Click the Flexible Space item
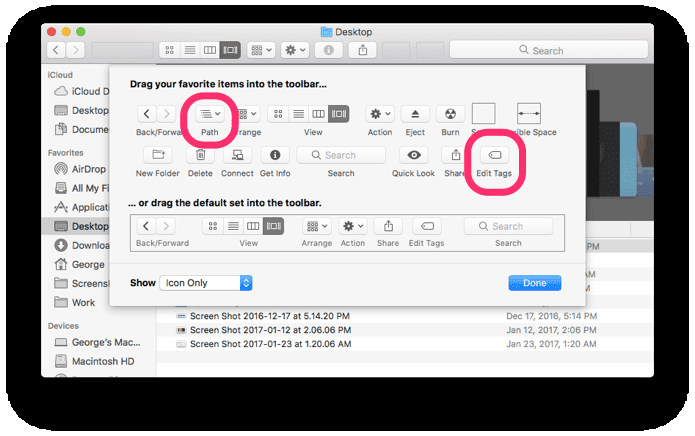This screenshot has width=695, height=436. click(x=529, y=114)
